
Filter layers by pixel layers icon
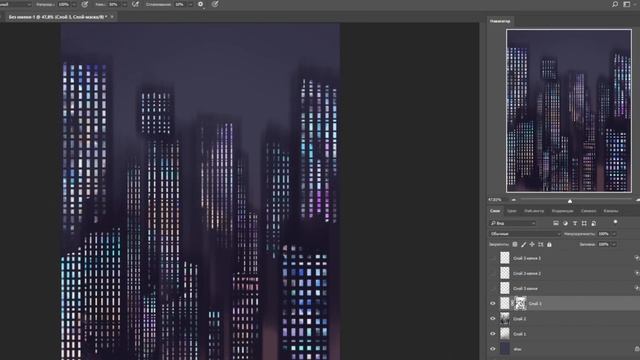[556, 223]
